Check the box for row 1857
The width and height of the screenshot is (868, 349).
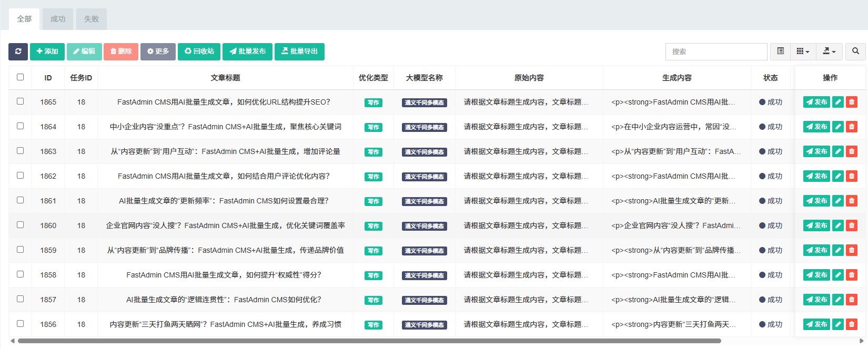20,299
